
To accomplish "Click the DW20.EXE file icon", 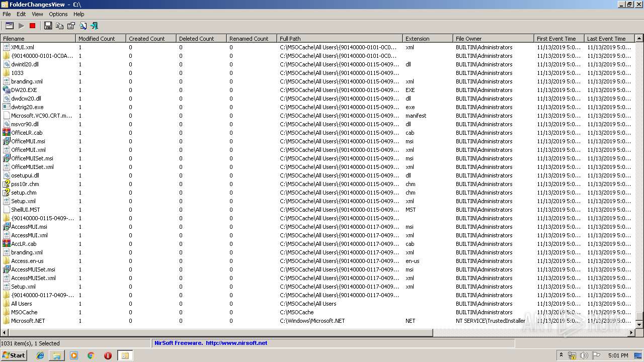I will [x=7, y=90].
